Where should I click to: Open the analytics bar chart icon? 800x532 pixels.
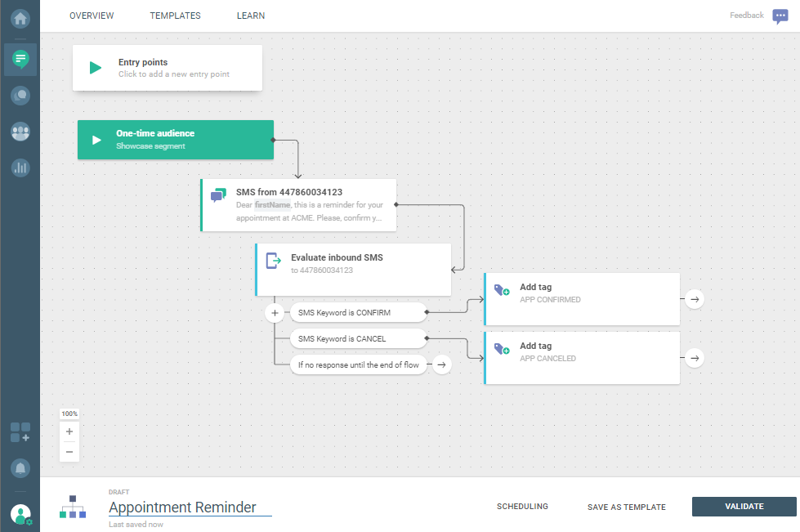click(x=20, y=168)
